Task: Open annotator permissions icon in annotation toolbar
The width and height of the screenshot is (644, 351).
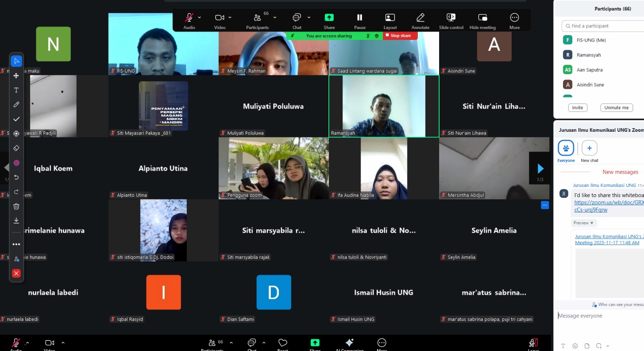Action: 17,259
